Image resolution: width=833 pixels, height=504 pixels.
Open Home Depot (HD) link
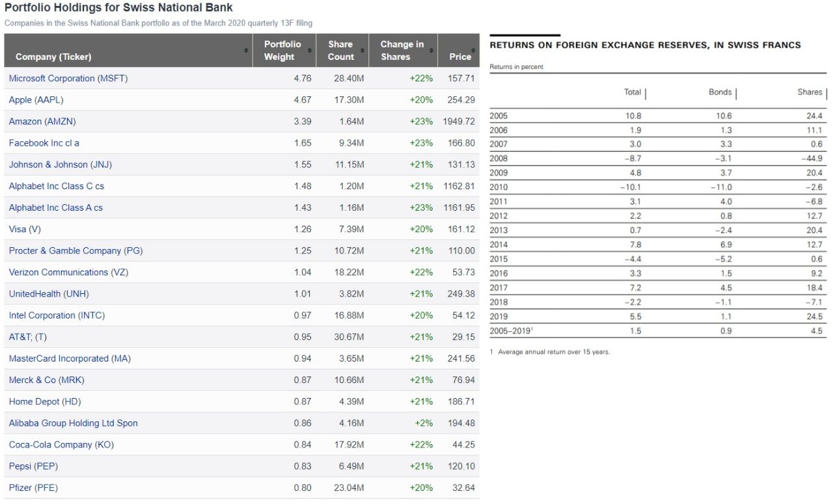45,401
